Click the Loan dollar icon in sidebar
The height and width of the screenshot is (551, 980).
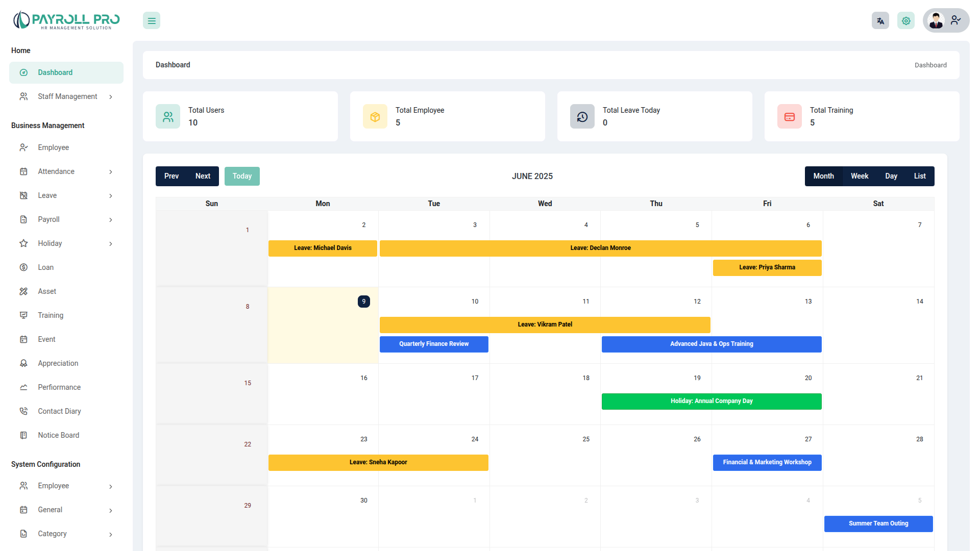pos(23,267)
